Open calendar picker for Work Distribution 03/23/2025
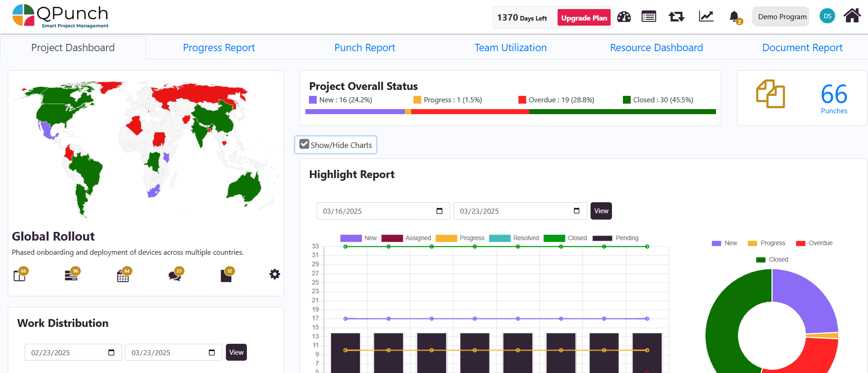 click(212, 352)
